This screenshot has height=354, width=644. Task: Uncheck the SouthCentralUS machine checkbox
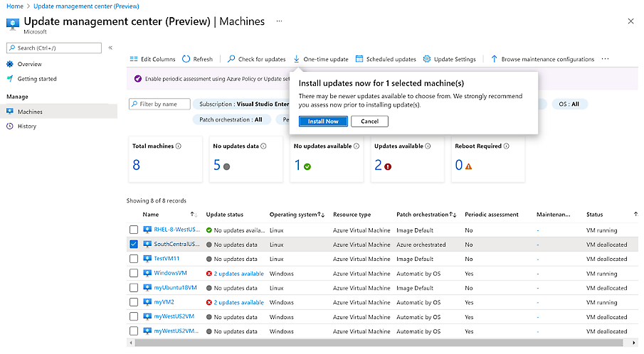pos(134,245)
